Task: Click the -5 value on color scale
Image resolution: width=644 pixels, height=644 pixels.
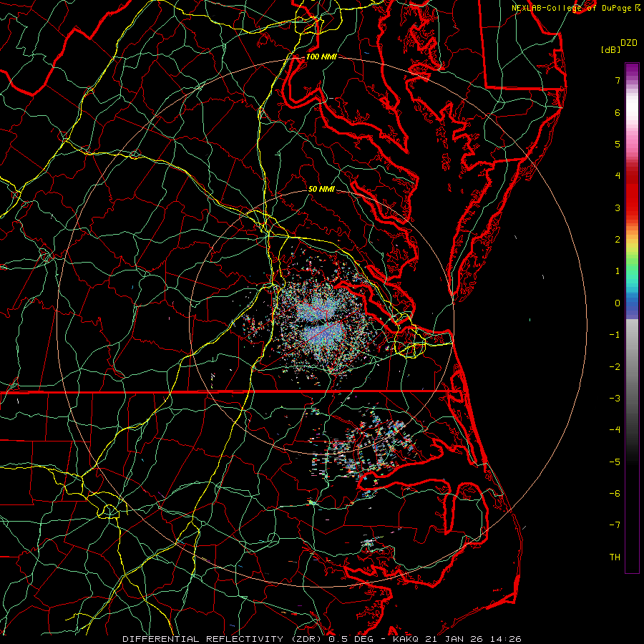Action: click(615, 462)
